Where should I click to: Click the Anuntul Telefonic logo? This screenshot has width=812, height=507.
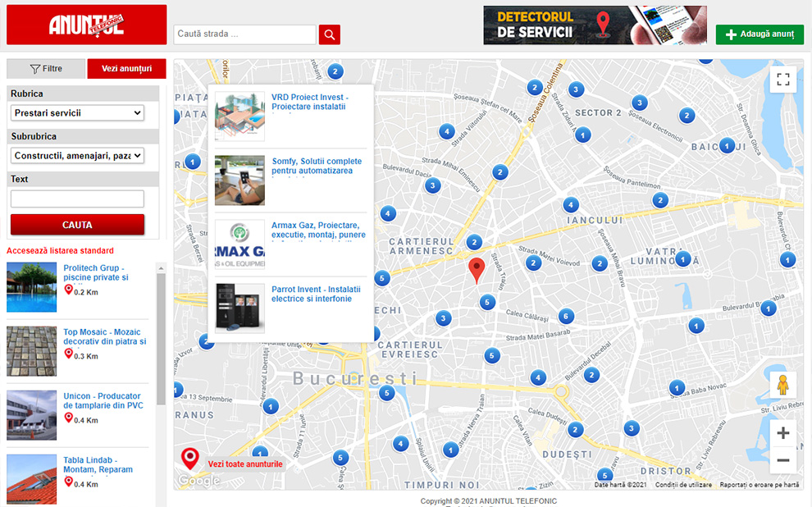[86, 25]
